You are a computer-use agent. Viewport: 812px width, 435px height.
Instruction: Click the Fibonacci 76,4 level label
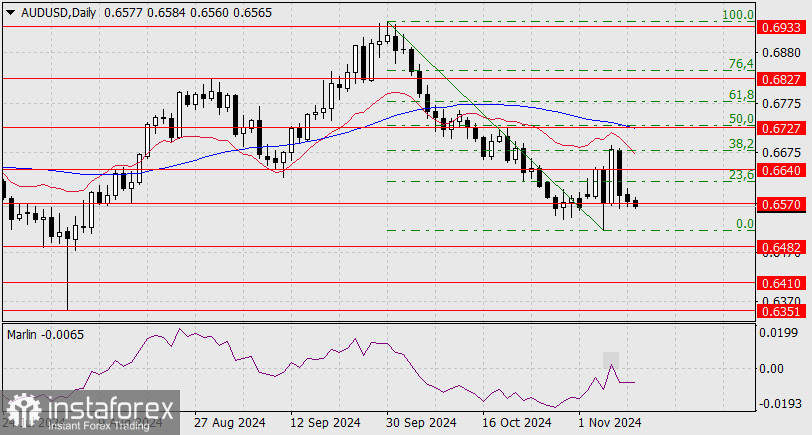coord(741,64)
